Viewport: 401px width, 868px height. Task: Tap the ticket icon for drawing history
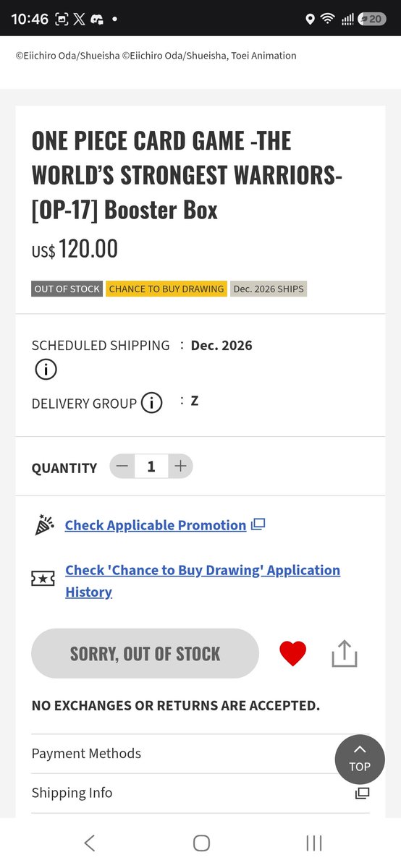pyautogui.click(x=43, y=579)
